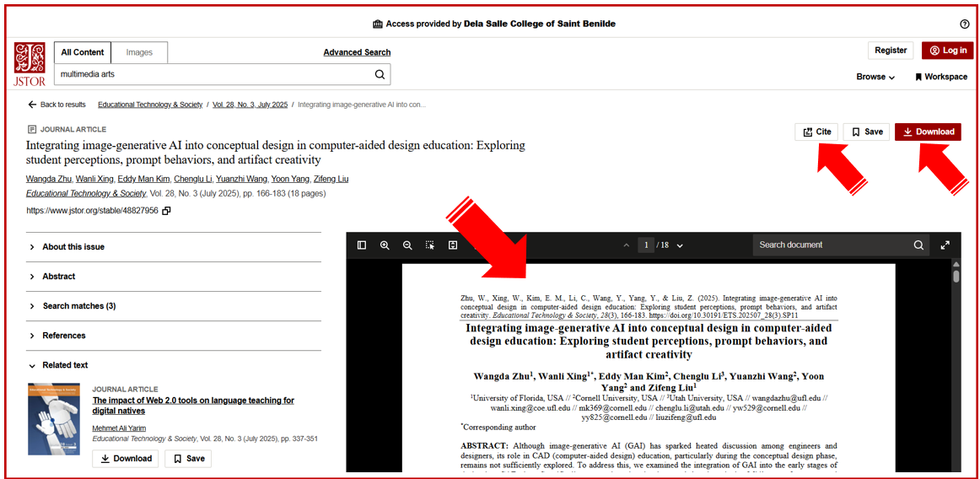Open Mehmet Ali Yarim author link
Viewport: 980px width, 479px height.
[x=119, y=428]
